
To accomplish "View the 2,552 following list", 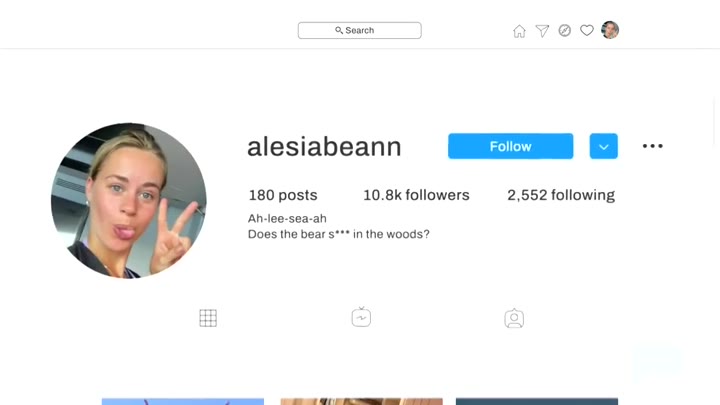I will (561, 195).
